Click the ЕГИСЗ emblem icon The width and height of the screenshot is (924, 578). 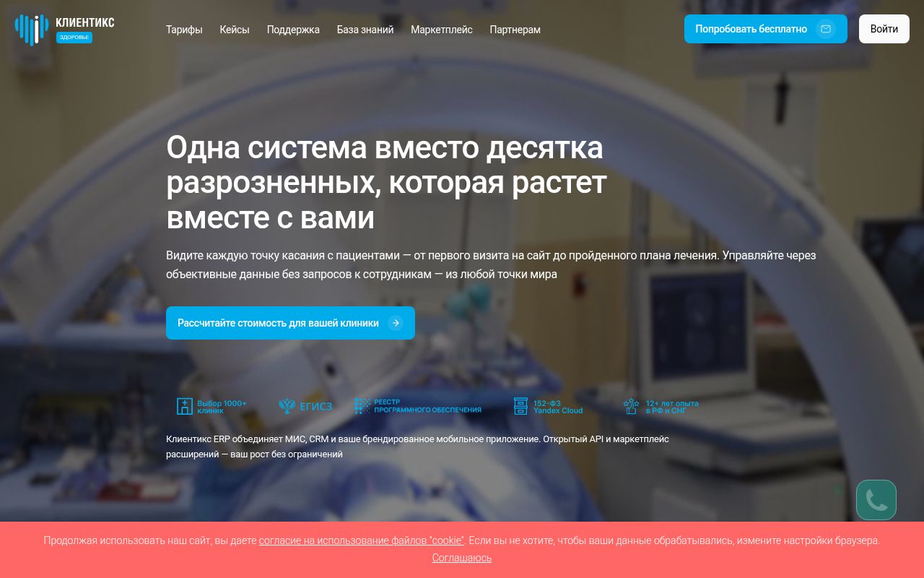coord(287,406)
